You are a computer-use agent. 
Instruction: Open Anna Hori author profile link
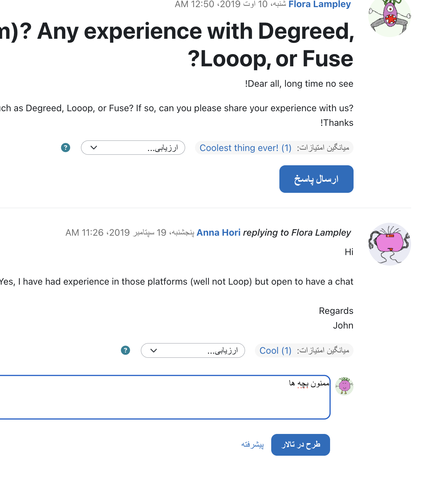pyautogui.click(x=218, y=233)
